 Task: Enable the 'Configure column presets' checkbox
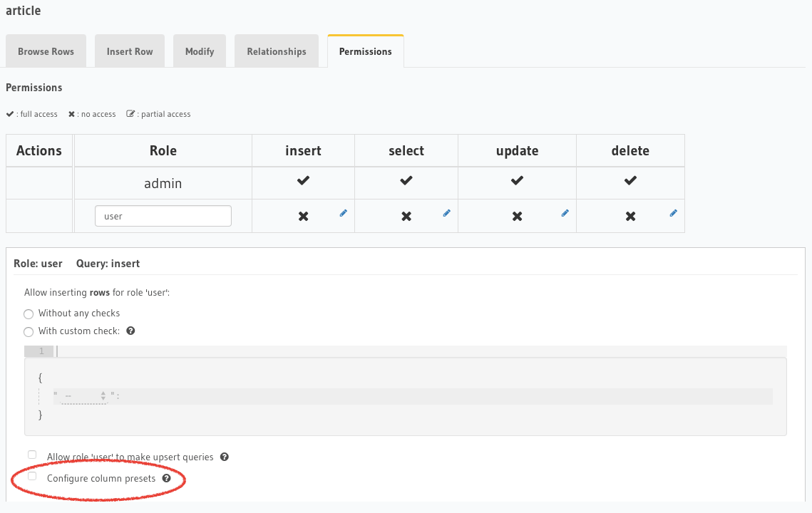pos(31,475)
